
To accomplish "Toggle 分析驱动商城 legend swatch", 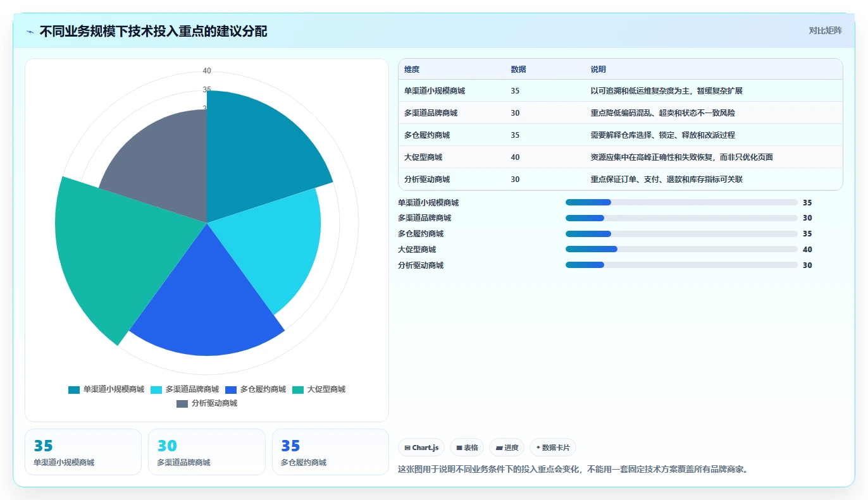I will (182, 403).
